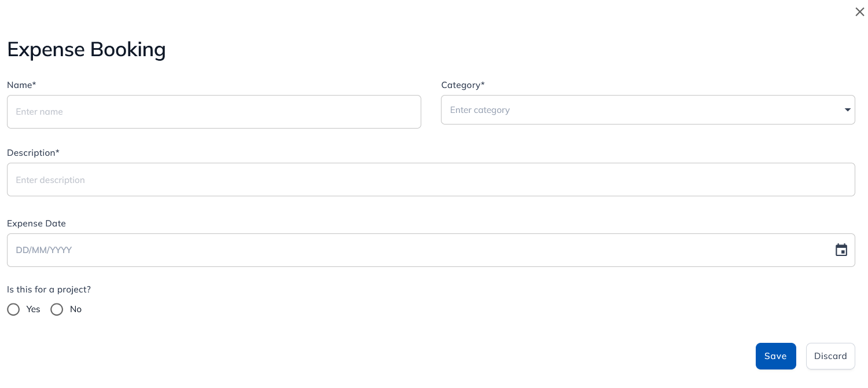The width and height of the screenshot is (868, 388).
Task: Open the calendar date picker icon
Action: point(841,250)
